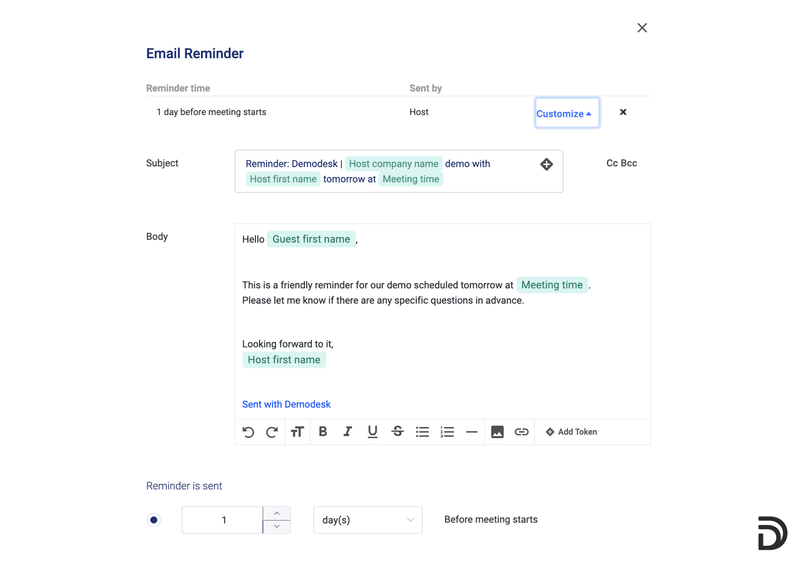
Task: Close the Email Reminder dialog
Action: [x=642, y=28]
